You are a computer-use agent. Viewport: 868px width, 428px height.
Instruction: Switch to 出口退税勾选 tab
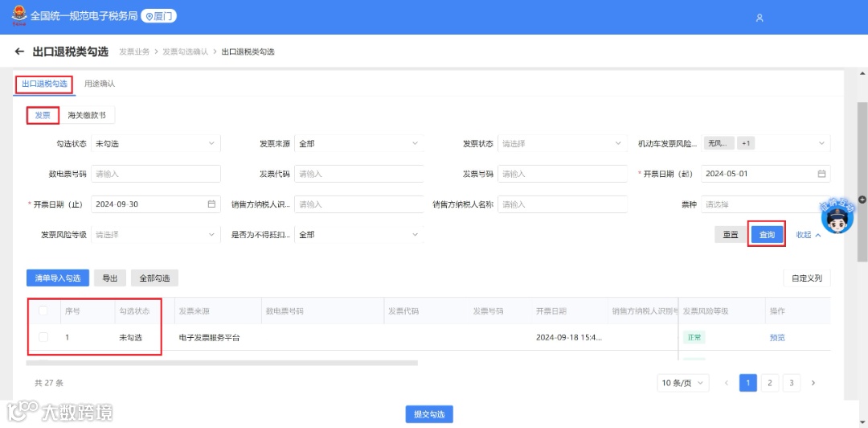pos(44,84)
